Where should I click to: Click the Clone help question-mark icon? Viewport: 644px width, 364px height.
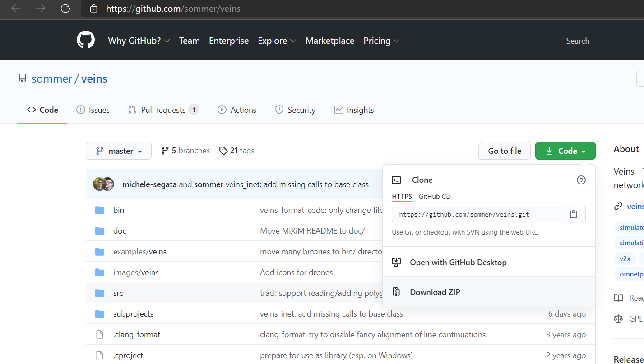581,180
